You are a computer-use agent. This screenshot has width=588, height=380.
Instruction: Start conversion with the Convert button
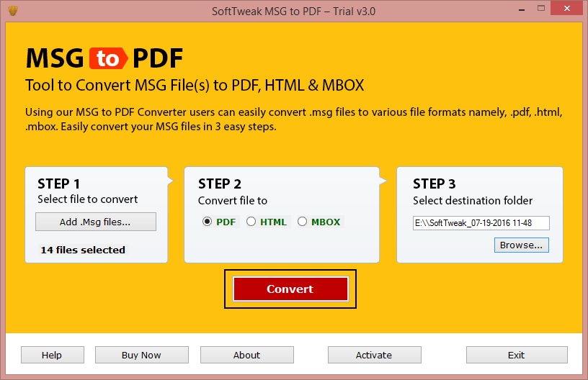290,289
